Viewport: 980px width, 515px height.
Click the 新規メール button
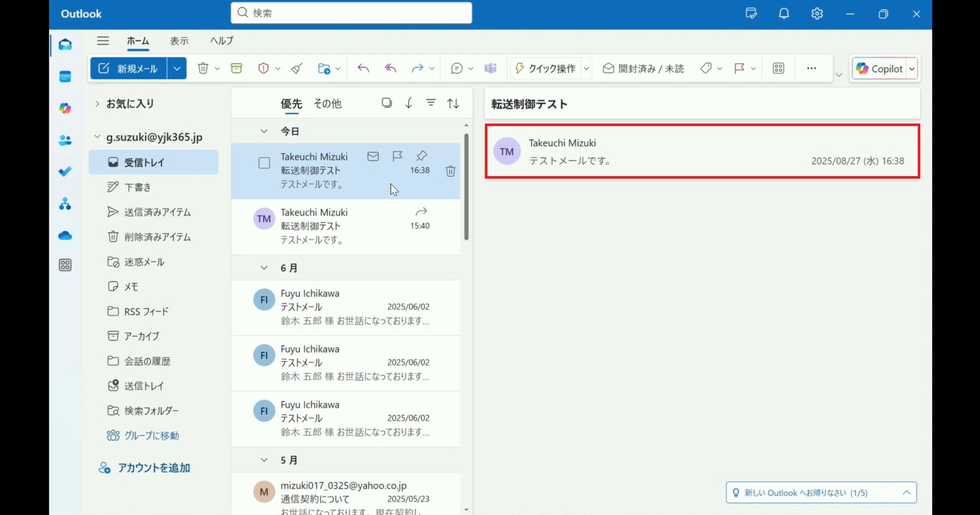pyautogui.click(x=129, y=68)
